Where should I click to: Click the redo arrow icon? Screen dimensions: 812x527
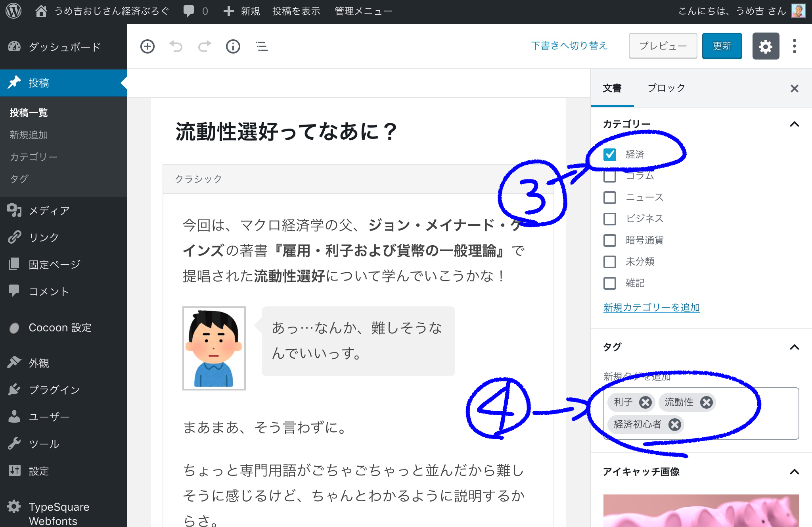(205, 46)
